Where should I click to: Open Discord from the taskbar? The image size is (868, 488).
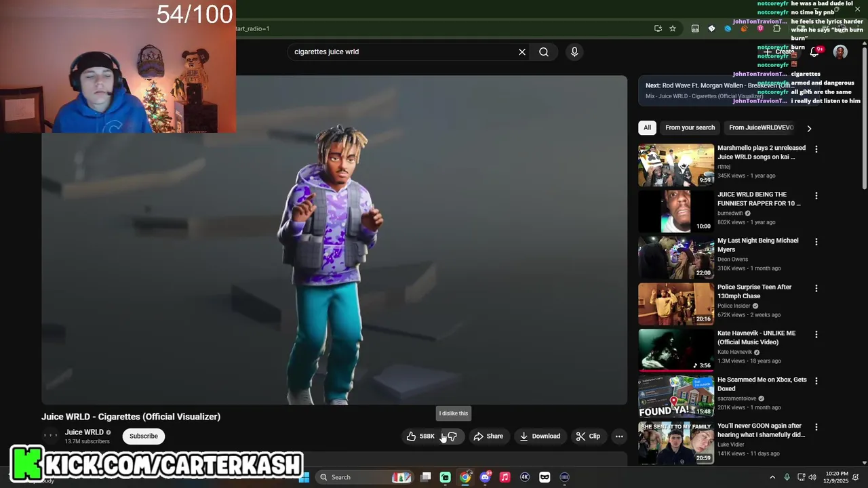click(x=485, y=477)
